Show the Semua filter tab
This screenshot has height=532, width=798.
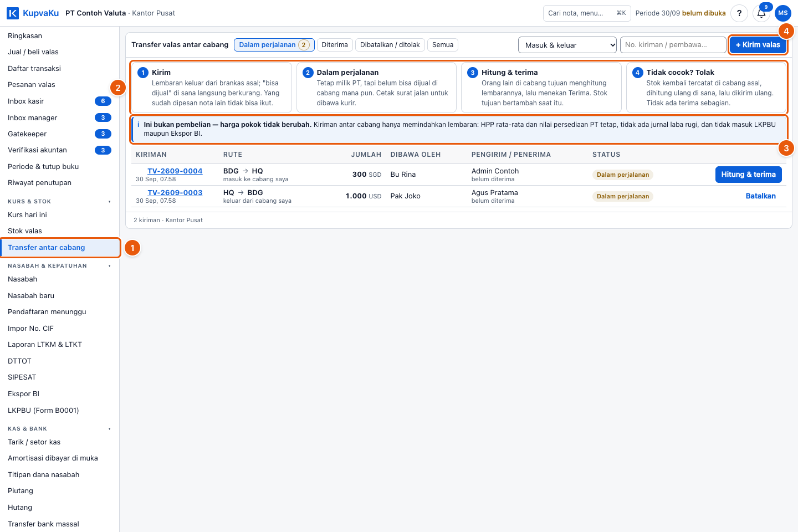[x=443, y=45]
